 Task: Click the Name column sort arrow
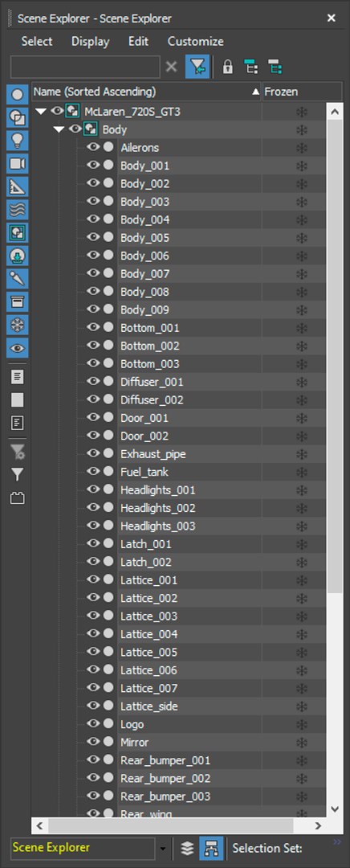[x=255, y=92]
